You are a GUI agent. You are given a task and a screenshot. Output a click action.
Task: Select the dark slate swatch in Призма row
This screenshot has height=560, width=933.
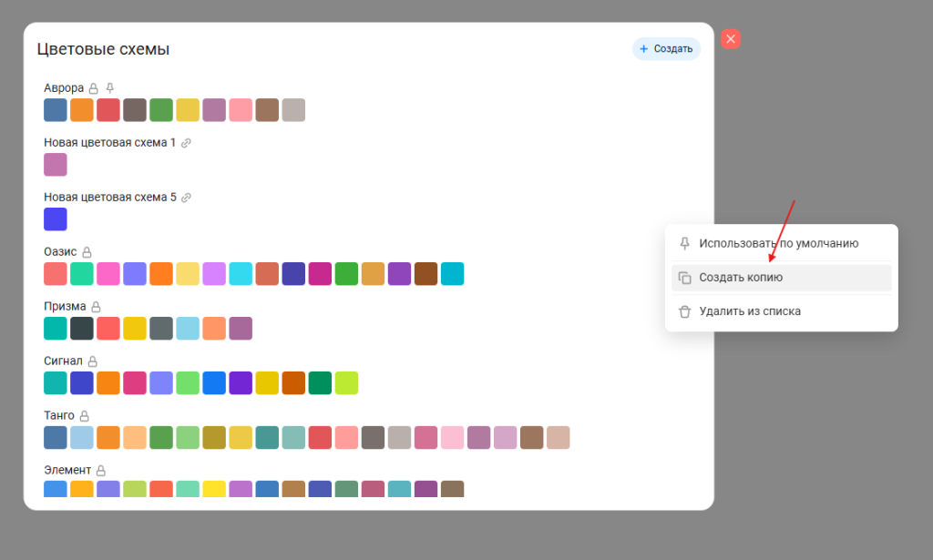[82, 329]
